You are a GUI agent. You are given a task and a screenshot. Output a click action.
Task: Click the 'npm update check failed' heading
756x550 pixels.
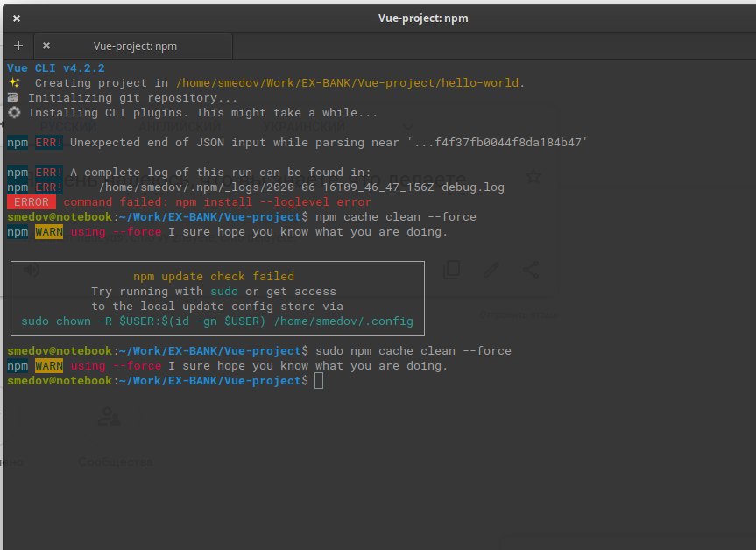tap(214, 277)
